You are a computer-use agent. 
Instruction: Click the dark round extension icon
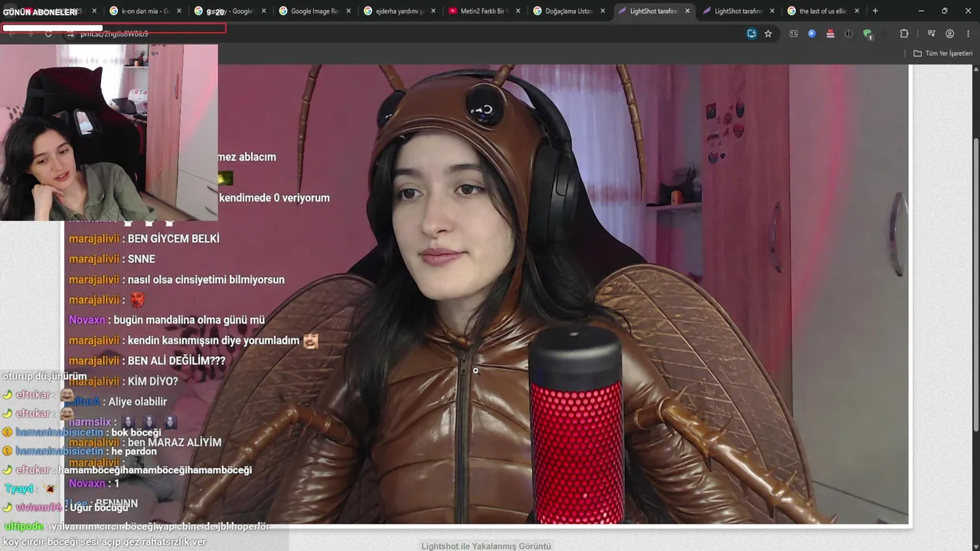pyautogui.click(x=848, y=34)
